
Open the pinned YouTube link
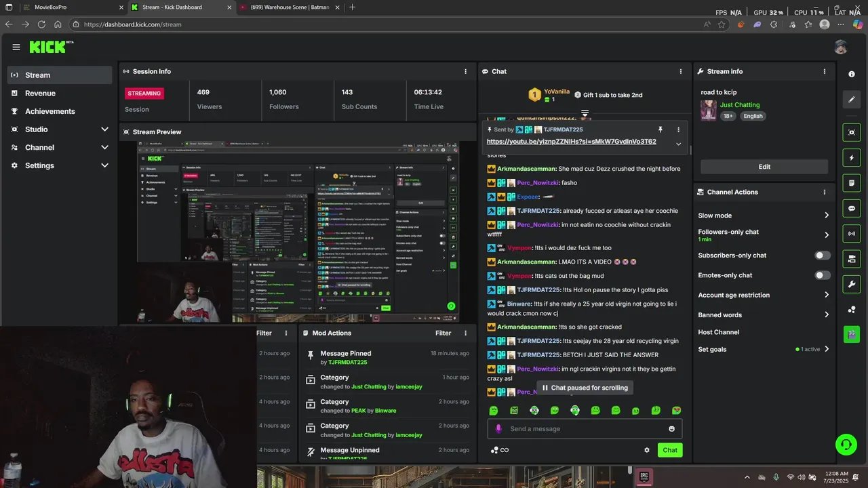pos(571,142)
